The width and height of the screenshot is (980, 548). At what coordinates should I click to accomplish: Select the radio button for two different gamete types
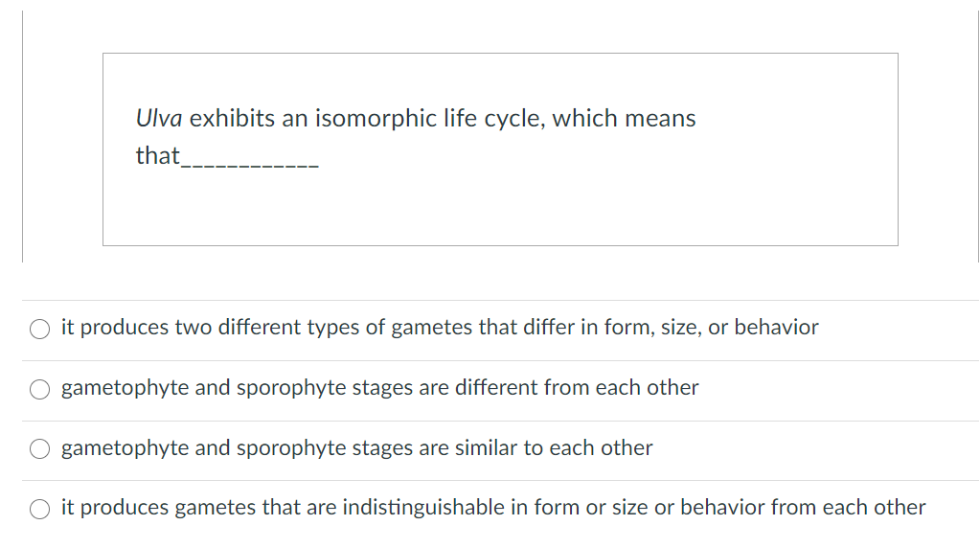(40, 329)
